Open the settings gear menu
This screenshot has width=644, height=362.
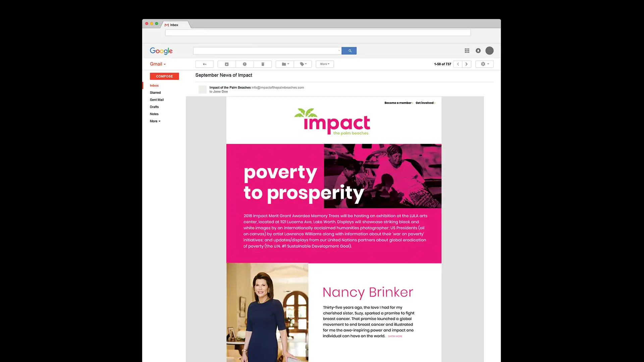click(485, 64)
